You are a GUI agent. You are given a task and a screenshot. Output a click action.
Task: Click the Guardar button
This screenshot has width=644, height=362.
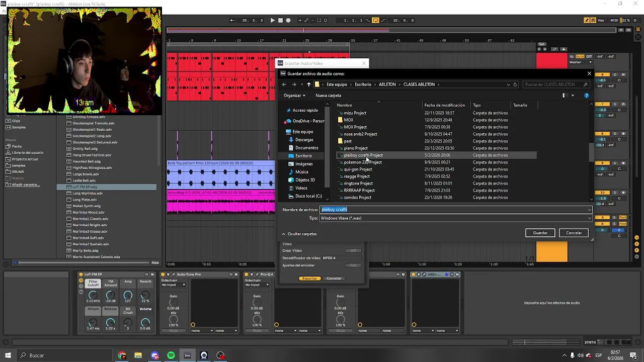coord(540,233)
